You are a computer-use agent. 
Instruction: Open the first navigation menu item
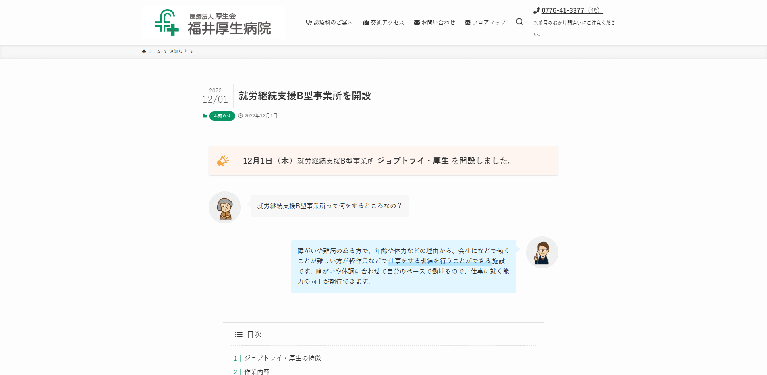point(329,22)
